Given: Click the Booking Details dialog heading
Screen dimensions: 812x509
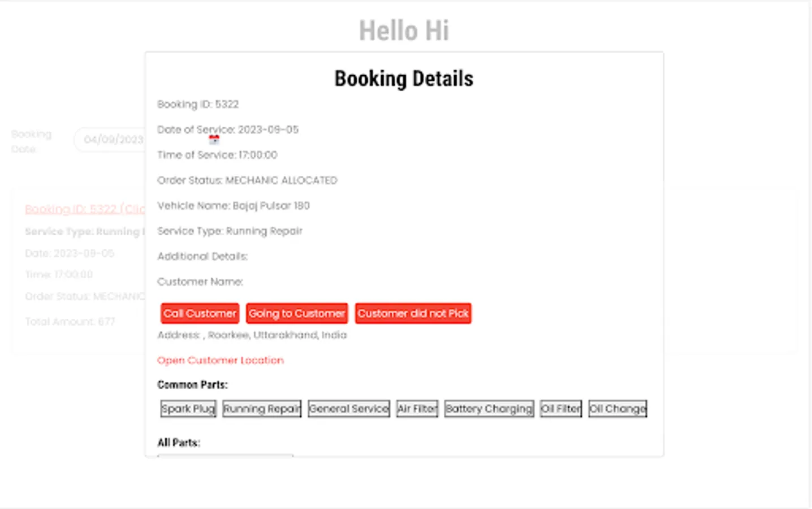Looking at the screenshot, I should (x=404, y=79).
